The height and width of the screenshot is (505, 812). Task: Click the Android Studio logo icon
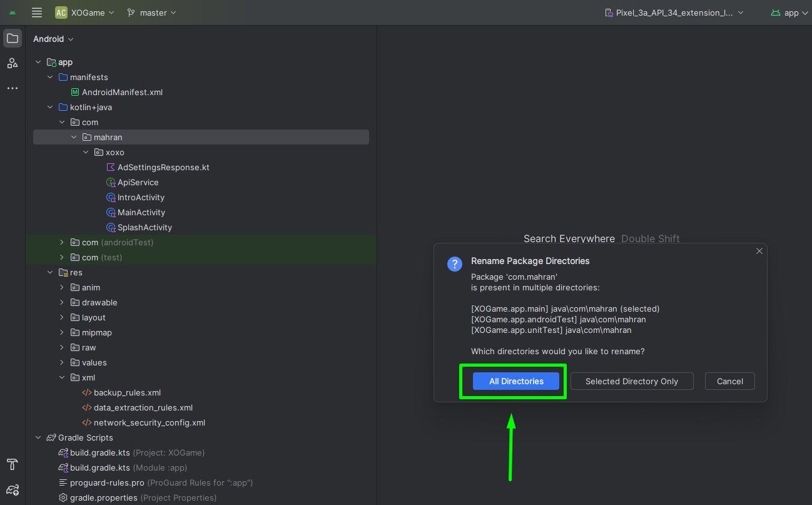pos(13,13)
